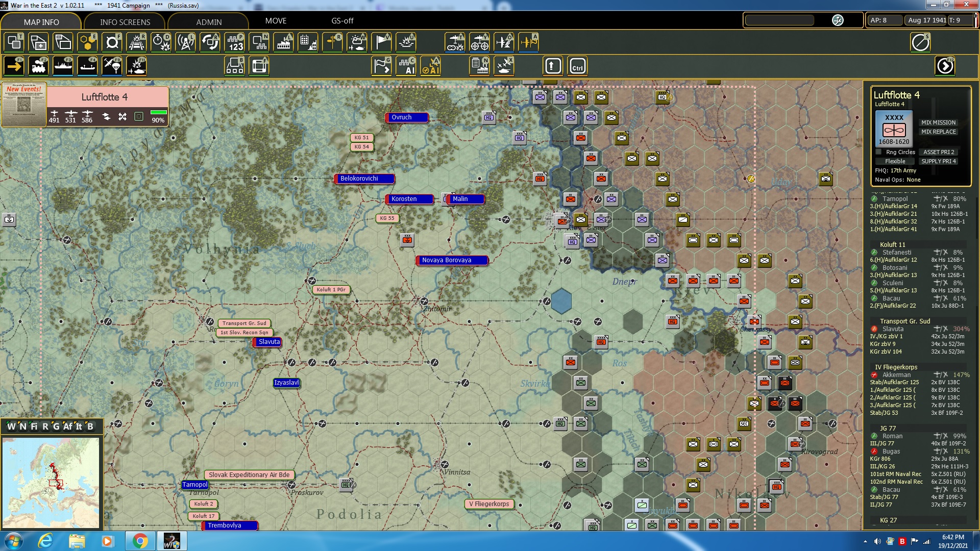Cycle the SUPPLY PRI 4 setting
The width and height of the screenshot is (980, 551).
pyautogui.click(x=939, y=161)
